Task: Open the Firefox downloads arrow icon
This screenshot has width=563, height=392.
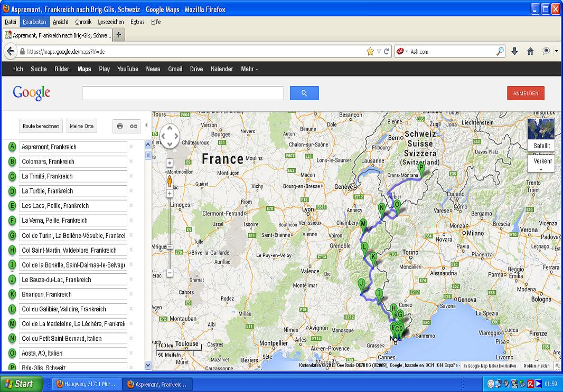Action: 514,52
